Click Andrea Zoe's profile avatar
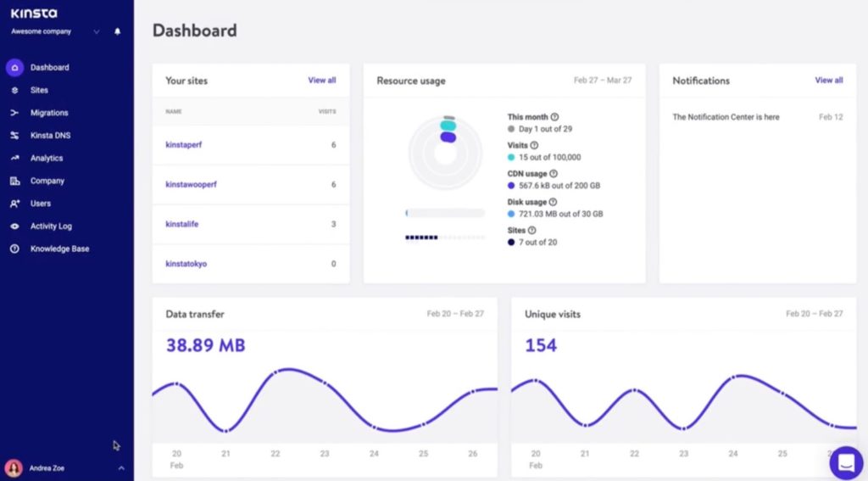 14,468
